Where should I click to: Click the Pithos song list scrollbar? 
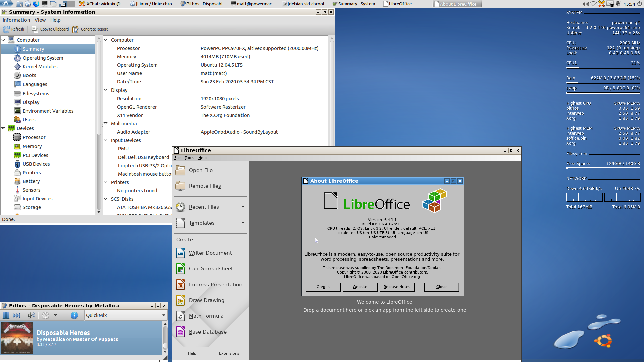pos(165,339)
